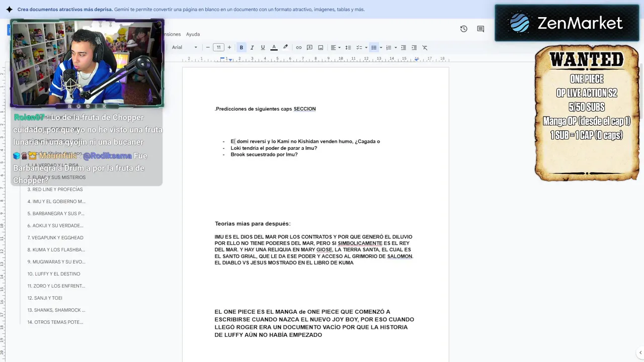Add a comment with the toolbar icon
The image size is (644, 362).
tap(310, 47)
